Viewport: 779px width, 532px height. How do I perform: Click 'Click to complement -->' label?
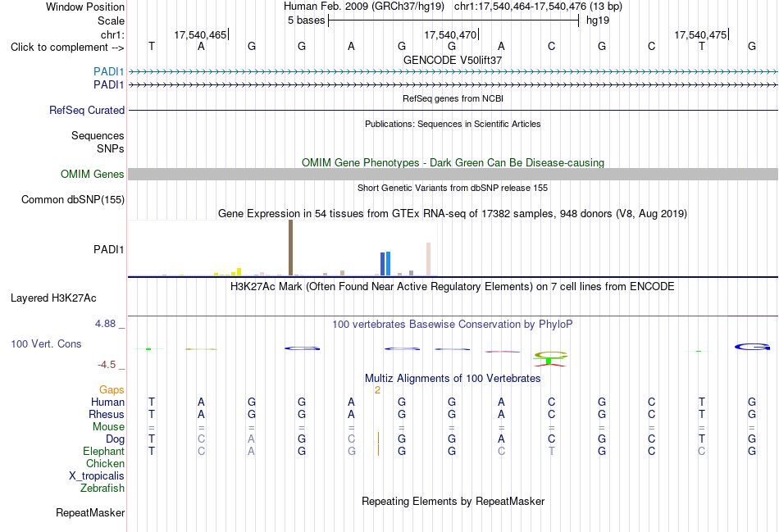click(67, 48)
